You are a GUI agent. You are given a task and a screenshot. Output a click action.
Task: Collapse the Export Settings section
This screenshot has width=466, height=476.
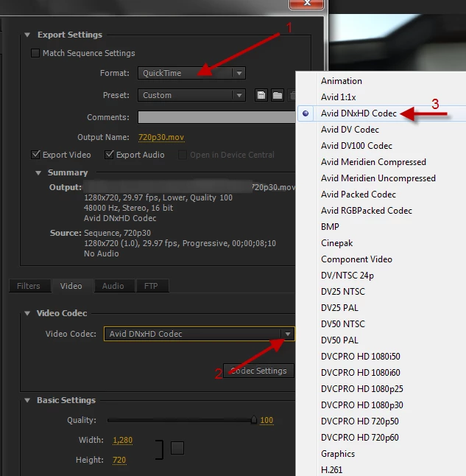pyautogui.click(x=27, y=35)
